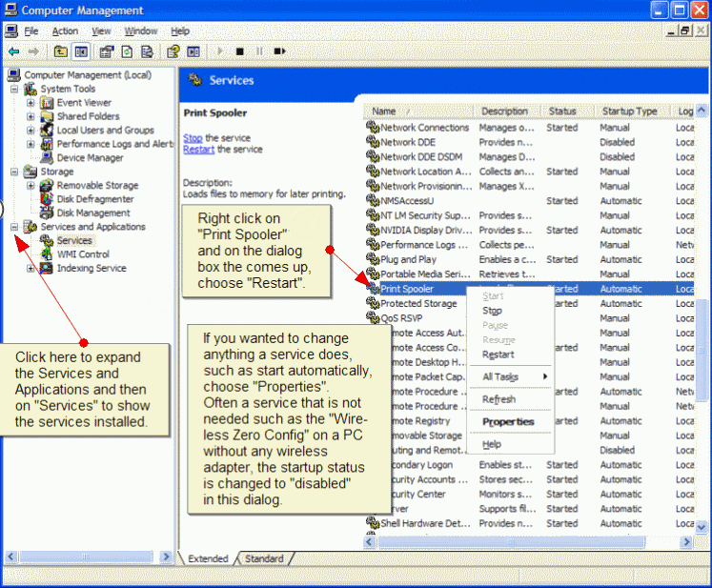Open Device Manager from the tree
Image resolution: width=712 pixels, height=588 pixels.
[x=90, y=158]
